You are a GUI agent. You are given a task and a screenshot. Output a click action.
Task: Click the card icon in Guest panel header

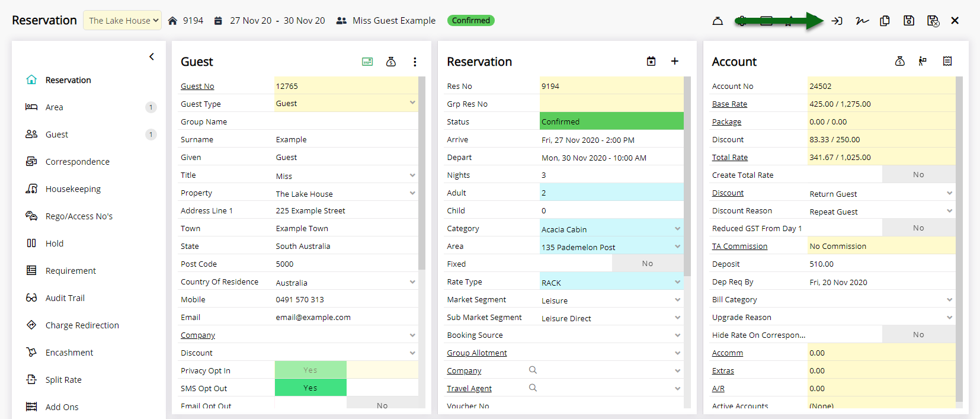point(367,62)
